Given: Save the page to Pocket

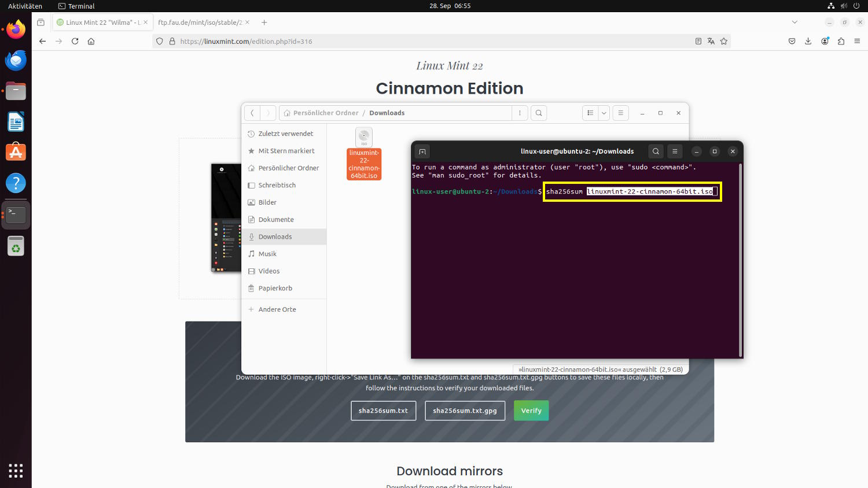Looking at the screenshot, I should tap(792, 42).
